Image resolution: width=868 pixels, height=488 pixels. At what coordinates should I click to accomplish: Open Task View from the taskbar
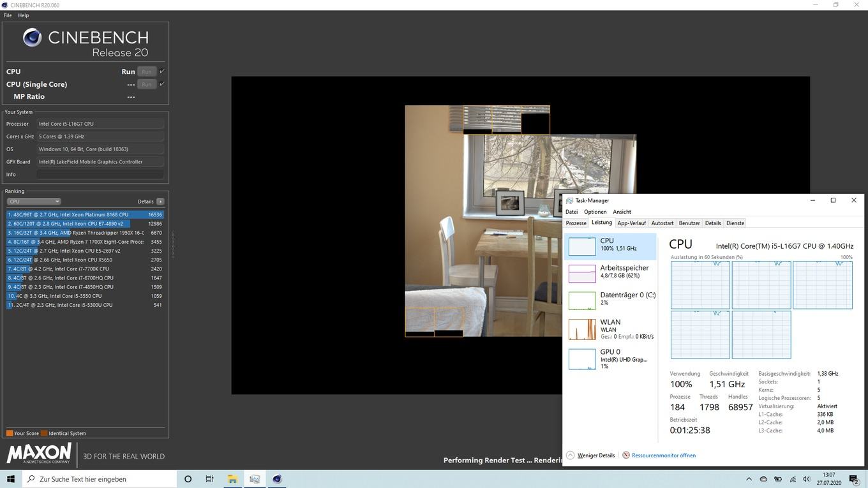[x=209, y=479]
